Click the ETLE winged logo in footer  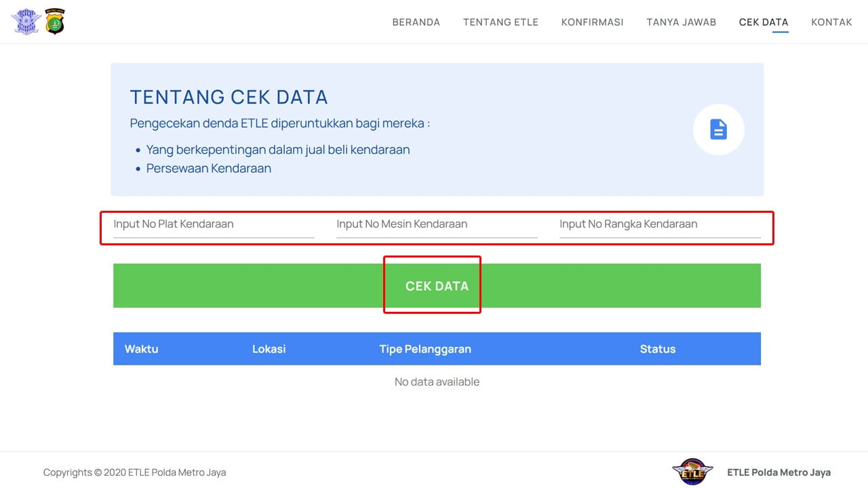tap(692, 472)
